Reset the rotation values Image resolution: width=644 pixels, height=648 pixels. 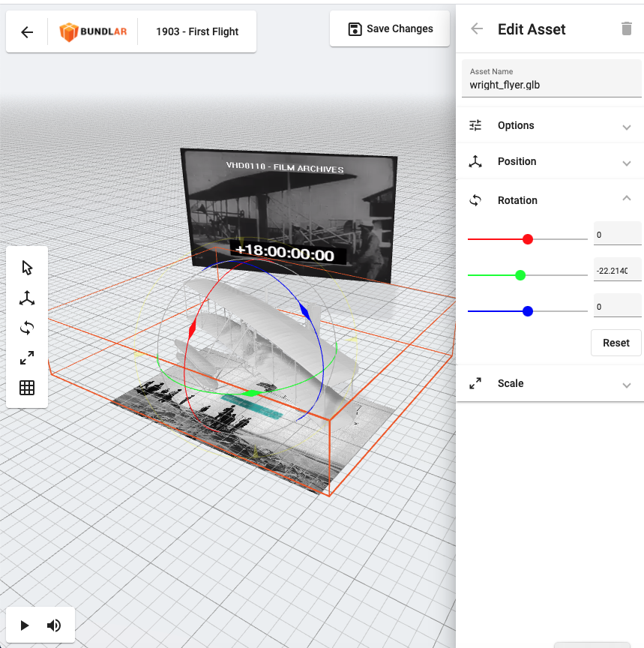616,343
